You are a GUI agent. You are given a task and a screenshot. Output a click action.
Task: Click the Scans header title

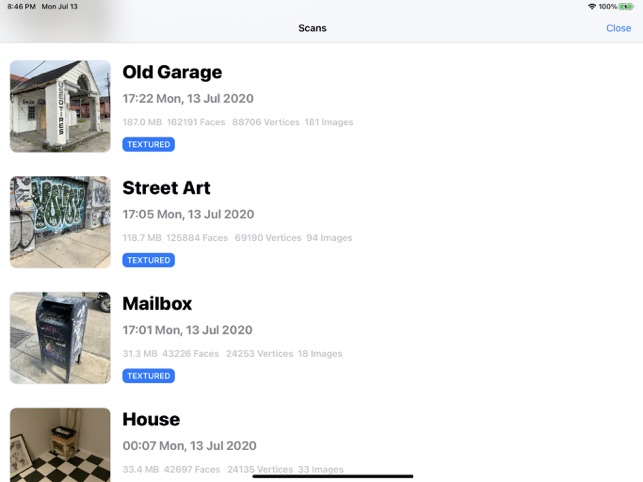coord(312,28)
